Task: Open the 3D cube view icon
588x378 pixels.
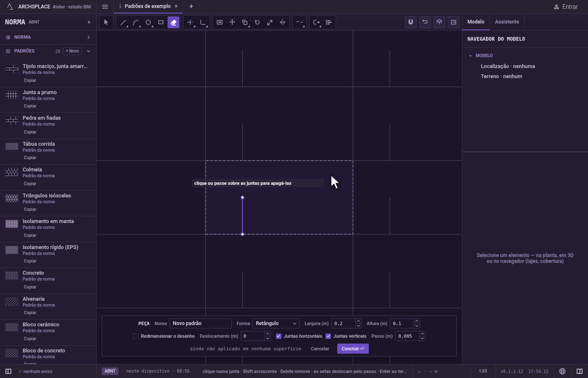Action: point(439,22)
